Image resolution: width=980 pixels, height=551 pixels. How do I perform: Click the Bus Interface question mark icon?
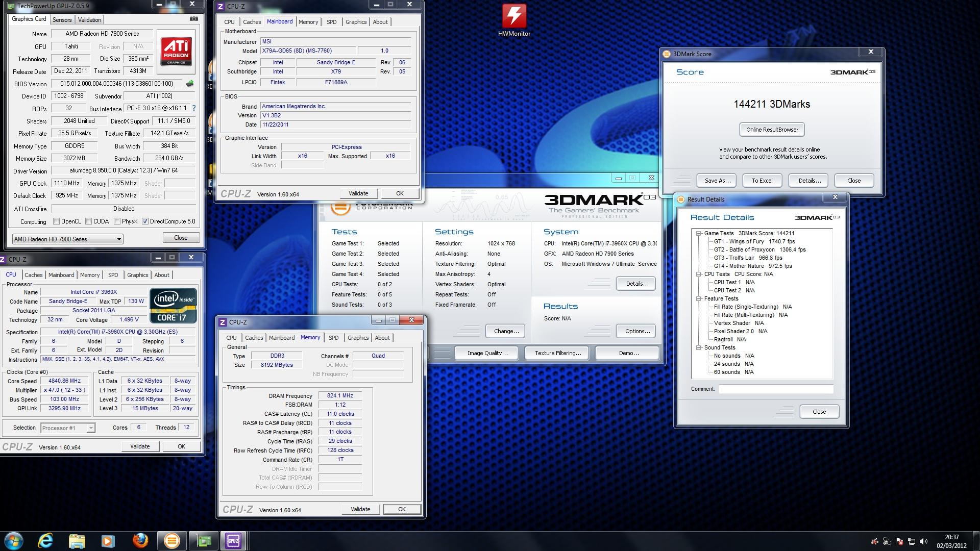194,108
